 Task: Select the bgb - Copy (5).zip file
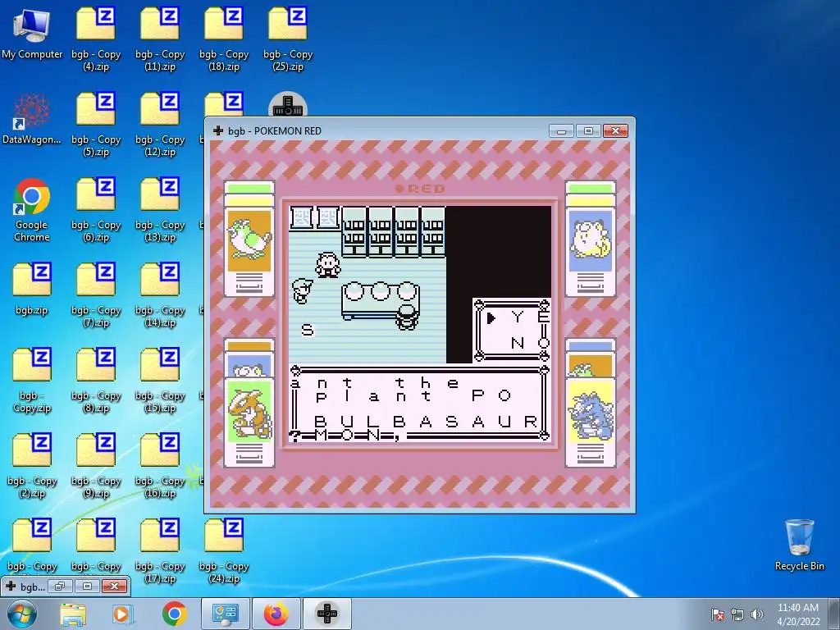(96, 125)
